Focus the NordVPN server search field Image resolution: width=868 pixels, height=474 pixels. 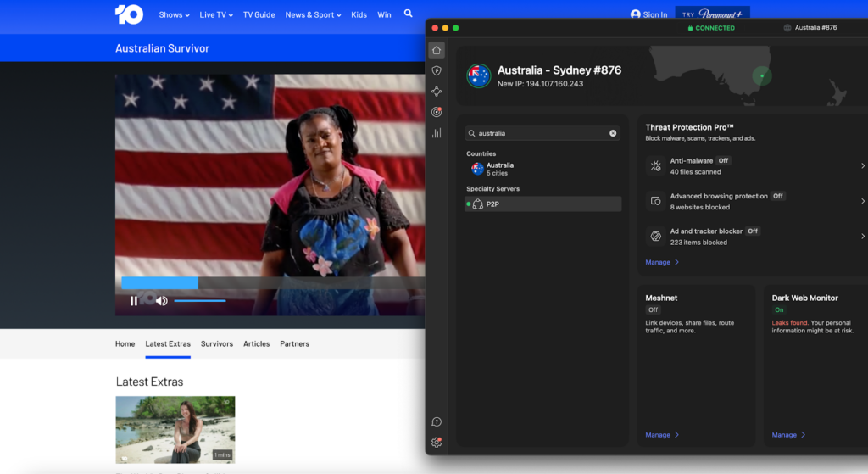coord(542,133)
